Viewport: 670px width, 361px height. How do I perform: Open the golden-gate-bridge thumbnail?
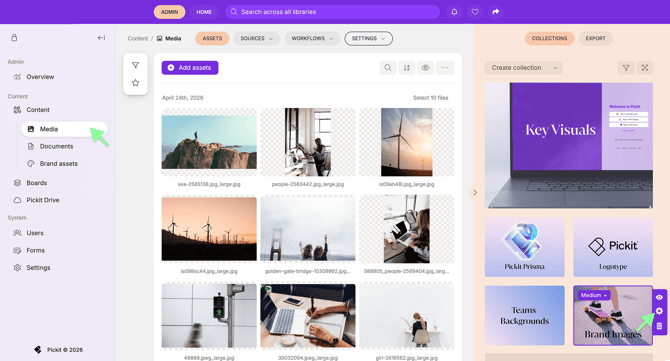tap(308, 229)
